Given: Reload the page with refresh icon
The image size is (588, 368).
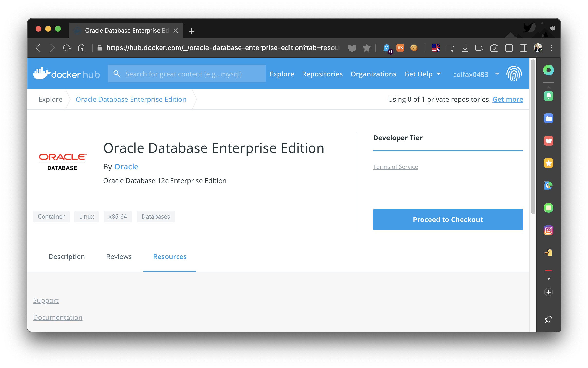Looking at the screenshot, I should (67, 48).
